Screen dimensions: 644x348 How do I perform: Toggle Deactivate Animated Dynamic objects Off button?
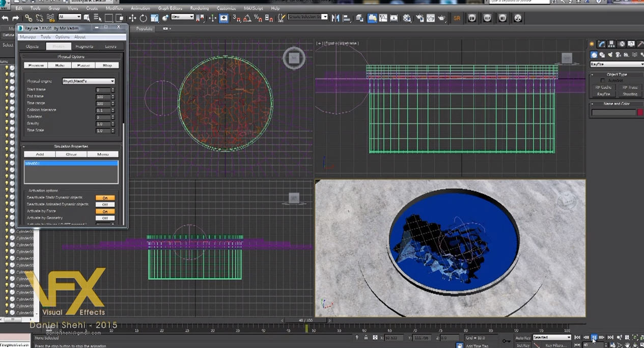click(x=105, y=204)
